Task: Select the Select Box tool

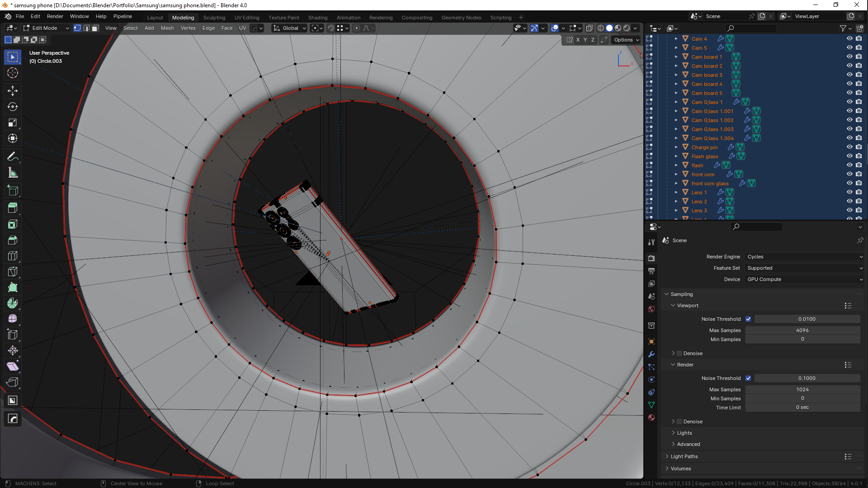Action: tap(13, 57)
